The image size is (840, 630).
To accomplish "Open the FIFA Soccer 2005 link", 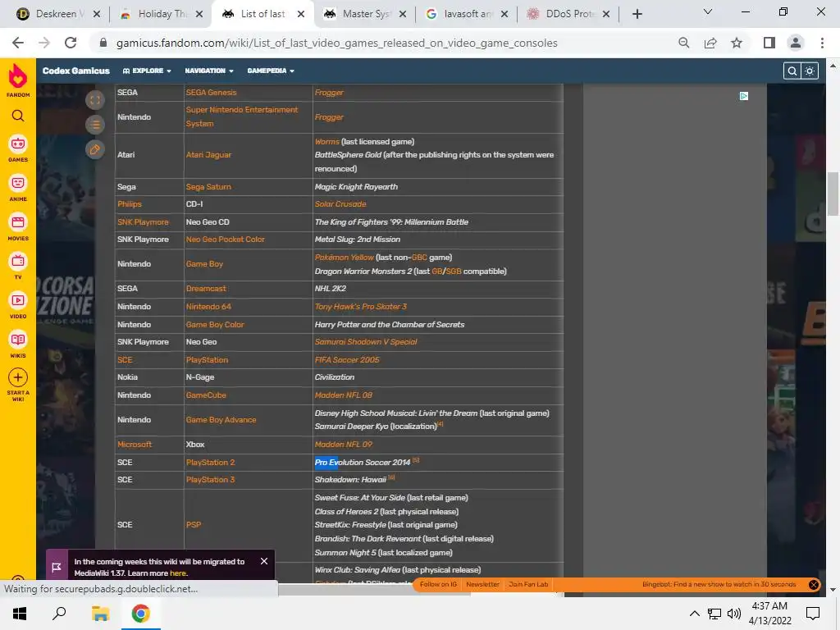I will coord(347,360).
